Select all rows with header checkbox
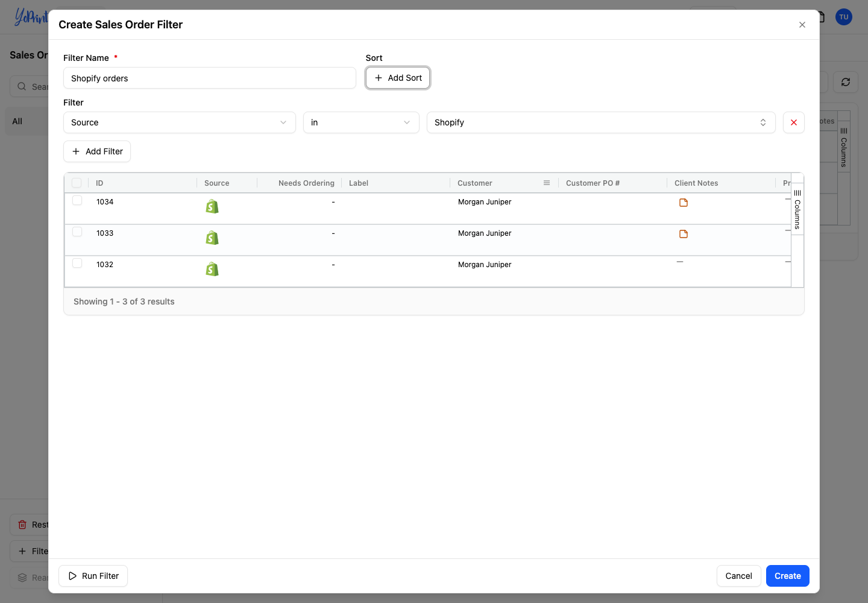This screenshot has width=868, height=603. pyautogui.click(x=77, y=183)
